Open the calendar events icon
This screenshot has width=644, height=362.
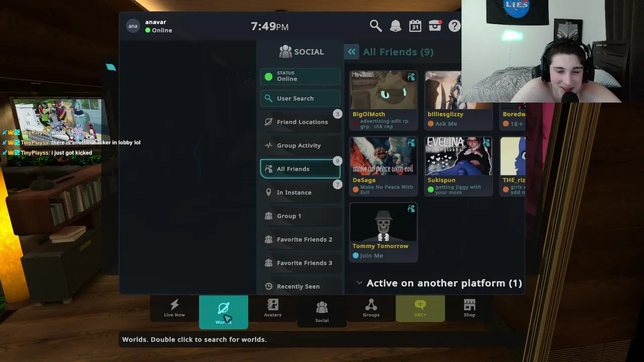coord(415,26)
